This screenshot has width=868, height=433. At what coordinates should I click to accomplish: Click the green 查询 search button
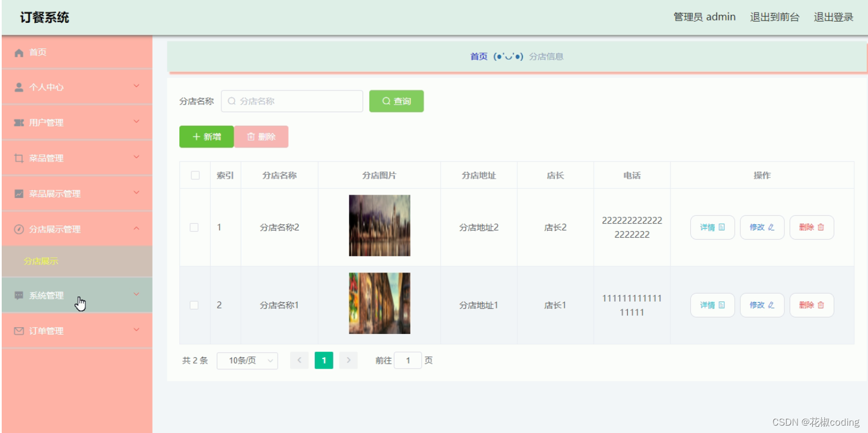coord(396,101)
